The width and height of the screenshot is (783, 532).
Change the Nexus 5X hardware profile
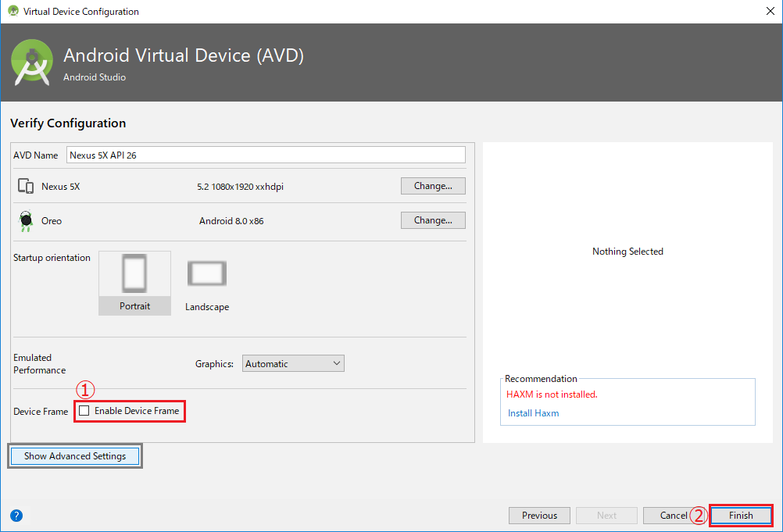433,185
